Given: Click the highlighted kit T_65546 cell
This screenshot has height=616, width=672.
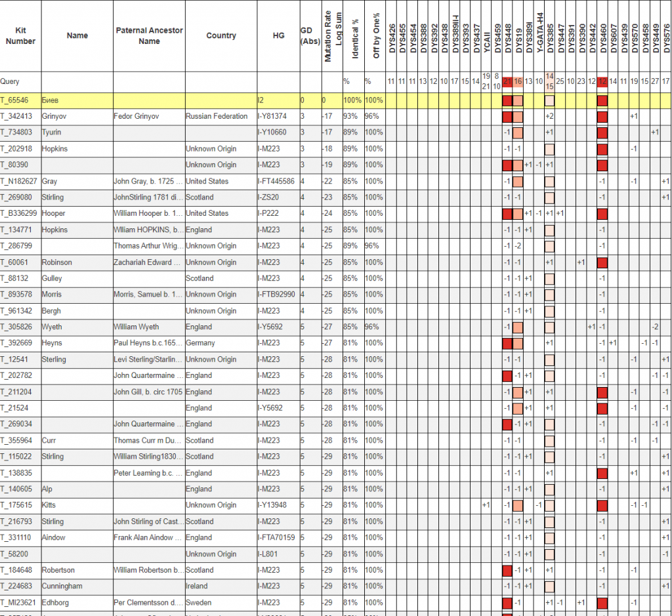Looking at the screenshot, I should (x=20, y=100).
